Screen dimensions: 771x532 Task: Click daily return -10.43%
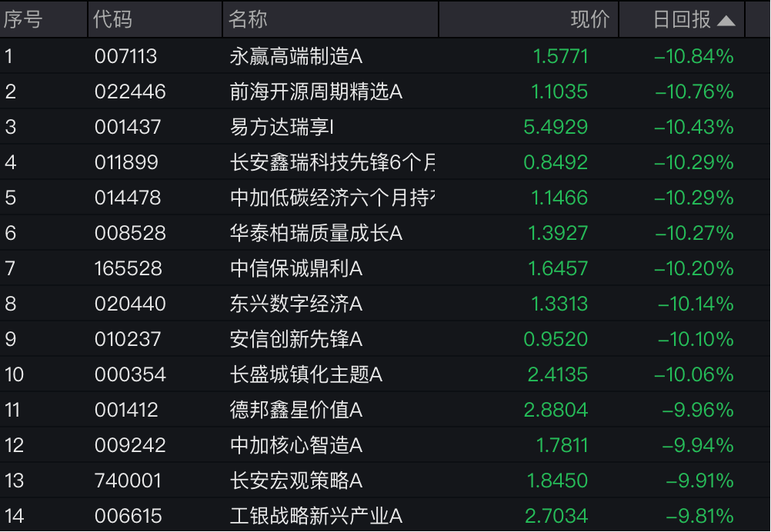tap(694, 127)
